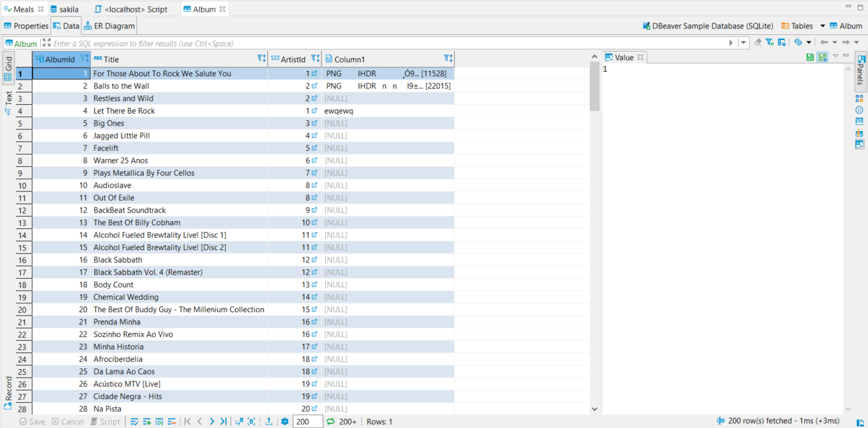The height and width of the screenshot is (428, 868).
Task: Apply filter criteria with the play arrow
Action: 731,43
